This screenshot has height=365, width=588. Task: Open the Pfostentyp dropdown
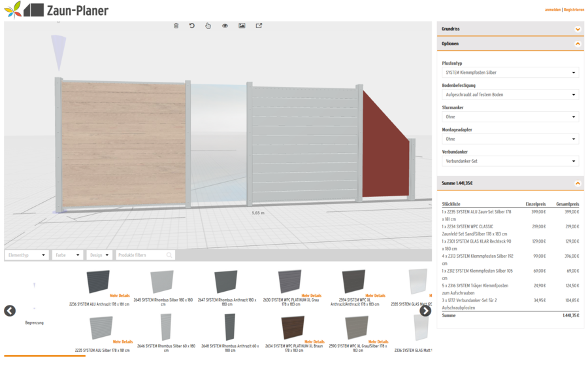click(x=510, y=73)
